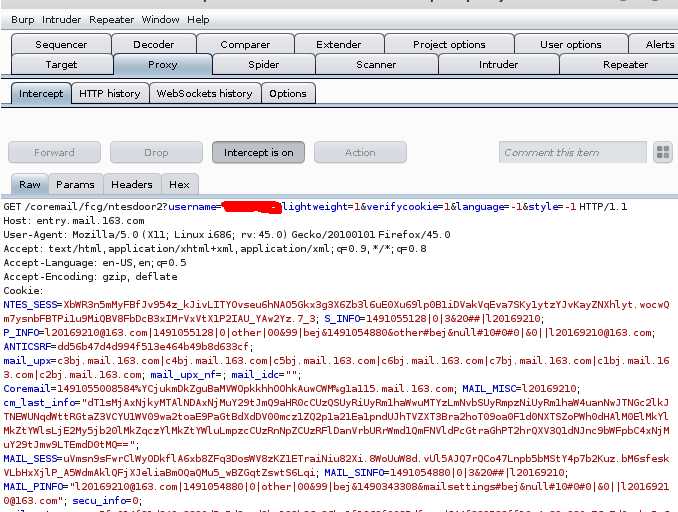The height and width of the screenshot is (512, 678).
Task: Click the P_INFO cookie name
Action: click(x=21, y=333)
